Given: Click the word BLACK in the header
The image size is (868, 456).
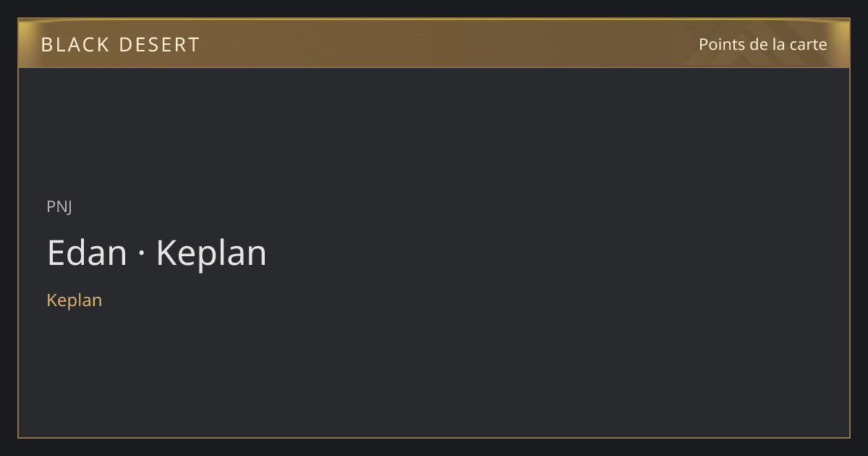Looking at the screenshot, I should pos(75,45).
